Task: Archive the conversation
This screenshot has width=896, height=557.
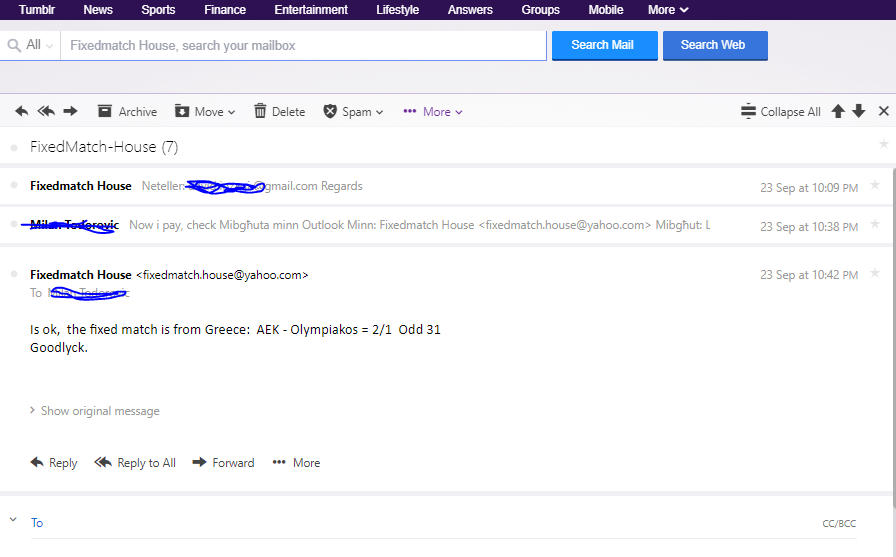Action: [127, 111]
